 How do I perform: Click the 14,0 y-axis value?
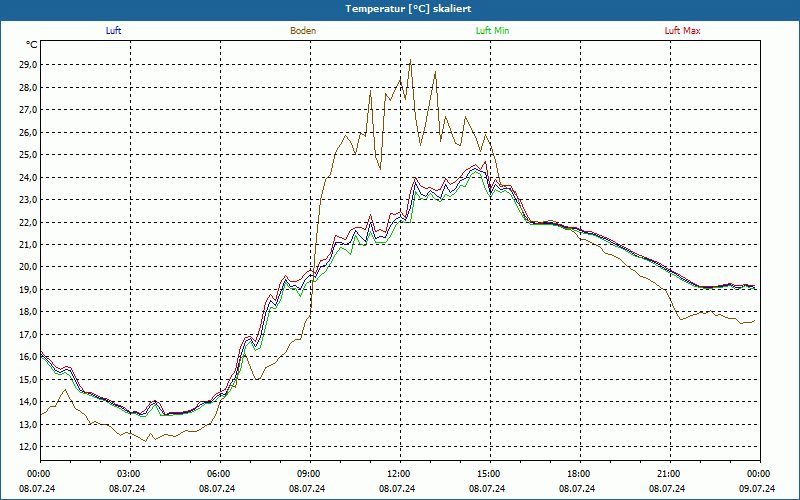pyautogui.click(x=29, y=402)
